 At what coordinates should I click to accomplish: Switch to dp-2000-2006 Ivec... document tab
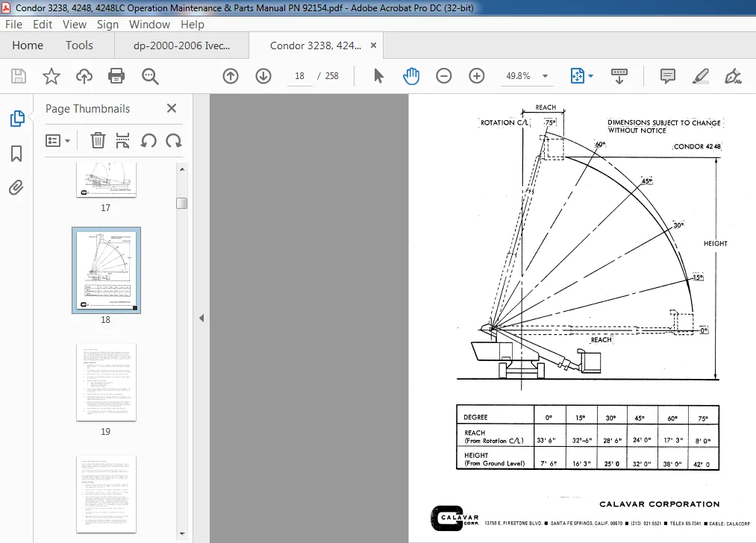pos(182,45)
